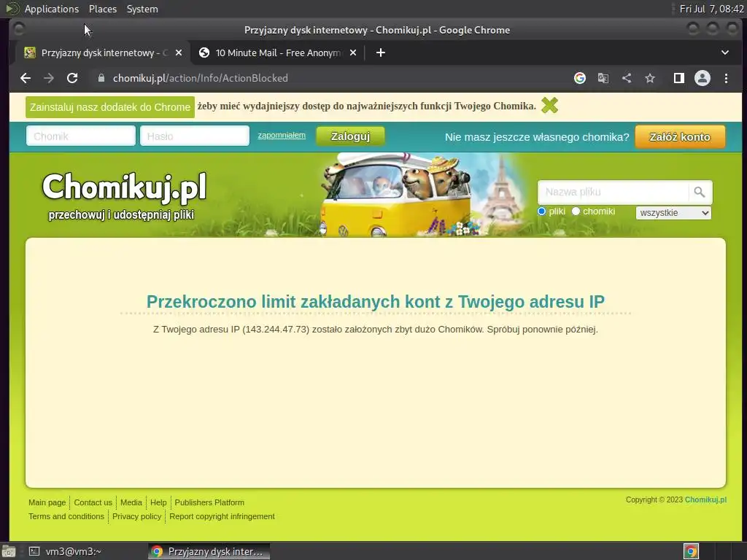Click the clock Fri Jul 7, 08:42
Viewport: 747px width, 560px height.
coord(711,9)
